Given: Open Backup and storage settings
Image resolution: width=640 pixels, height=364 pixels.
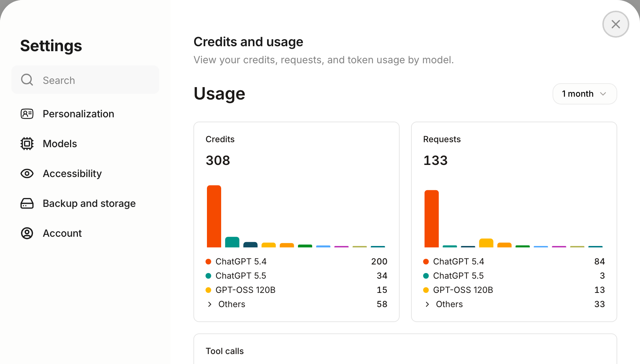Looking at the screenshot, I should [x=85, y=203].
